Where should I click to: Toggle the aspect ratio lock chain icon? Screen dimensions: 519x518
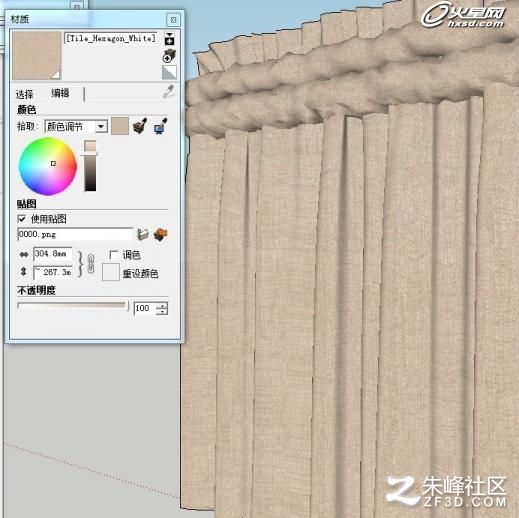(90, 264)
